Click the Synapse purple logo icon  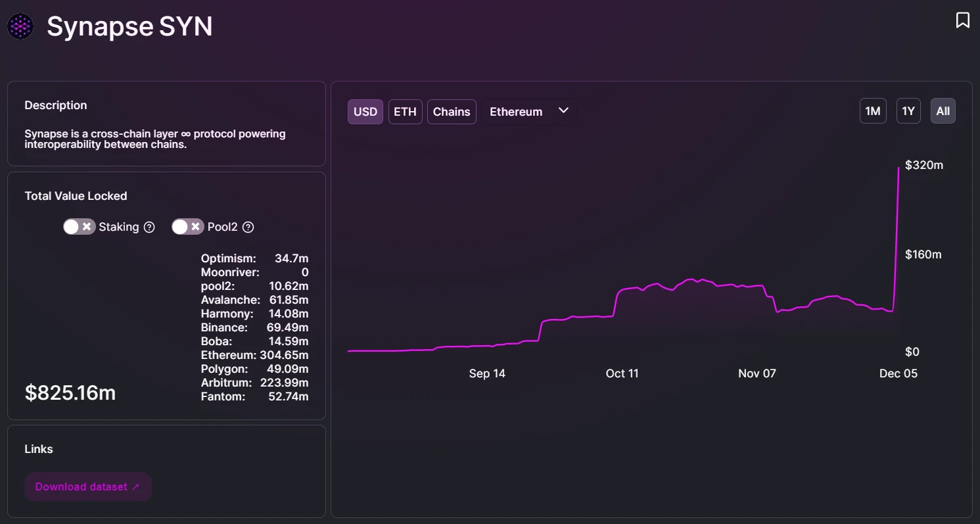coord(20,27)
